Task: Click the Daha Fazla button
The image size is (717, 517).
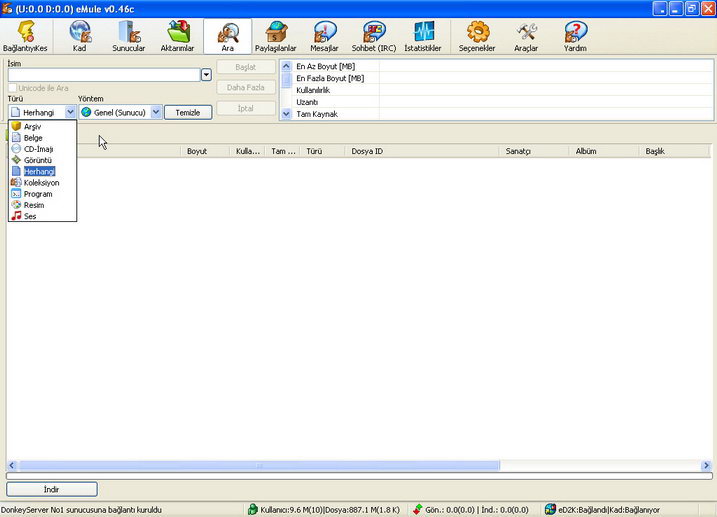Action: (x=246, y=87)
